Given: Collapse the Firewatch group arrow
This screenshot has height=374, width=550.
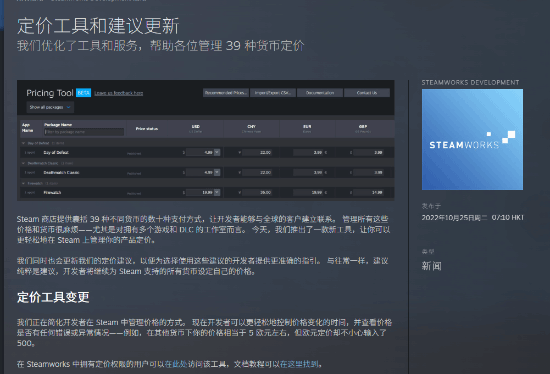Looking at the screenshot, I should pyautogui.click(x=24, y=183).
